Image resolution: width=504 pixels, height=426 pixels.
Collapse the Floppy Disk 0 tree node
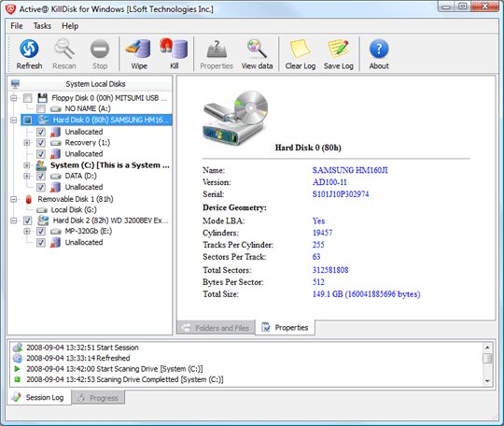pos(13,98)
